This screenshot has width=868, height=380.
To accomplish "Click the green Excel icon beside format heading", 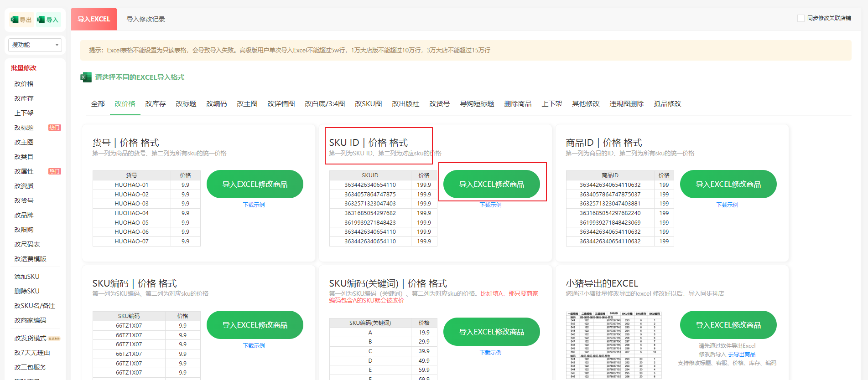I will tap(86, 77).
